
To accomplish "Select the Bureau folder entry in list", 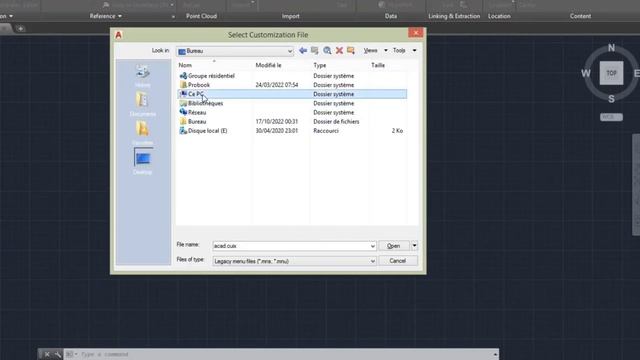I will [x=197, y=122].
